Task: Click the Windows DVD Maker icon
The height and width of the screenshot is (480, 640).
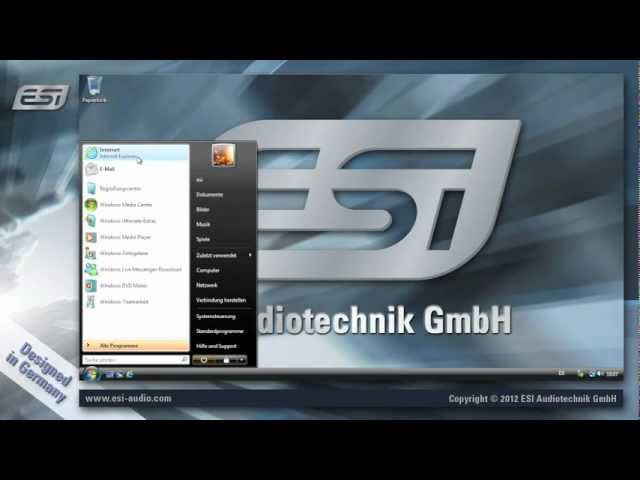Action: [x=91, y=286]
